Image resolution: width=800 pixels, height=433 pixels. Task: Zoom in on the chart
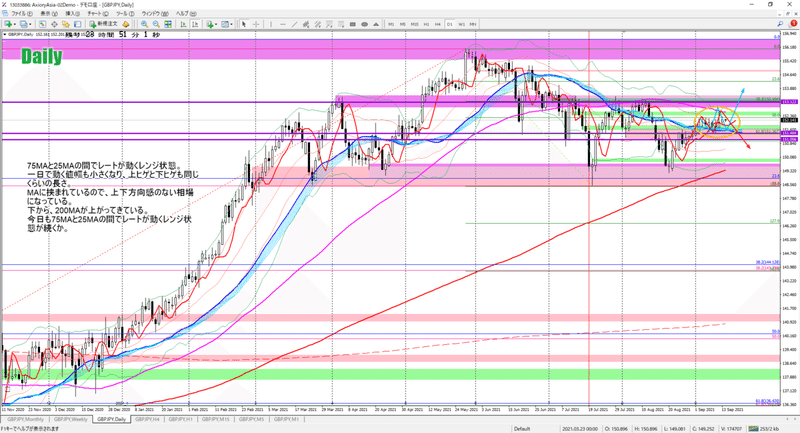[144, 24]
